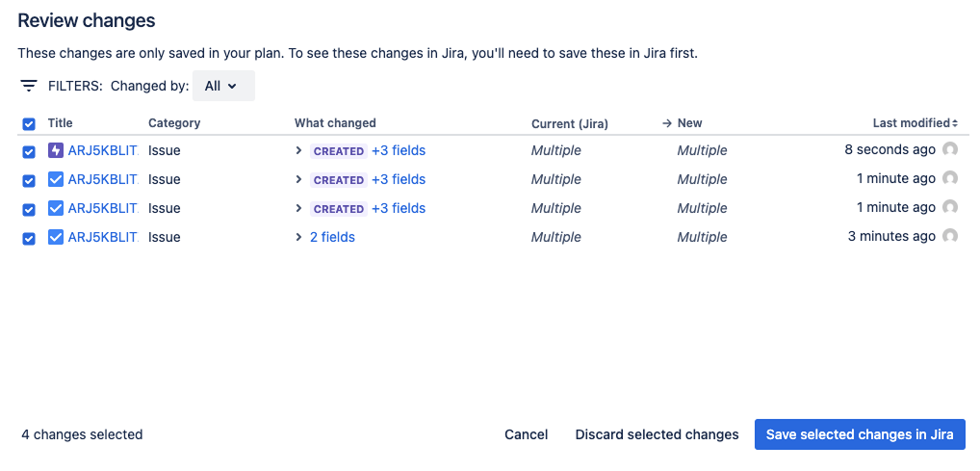Screen dimensions: 980x471
Task: Click avatar for change made 8 seconds ago
Action: [950, 150]
